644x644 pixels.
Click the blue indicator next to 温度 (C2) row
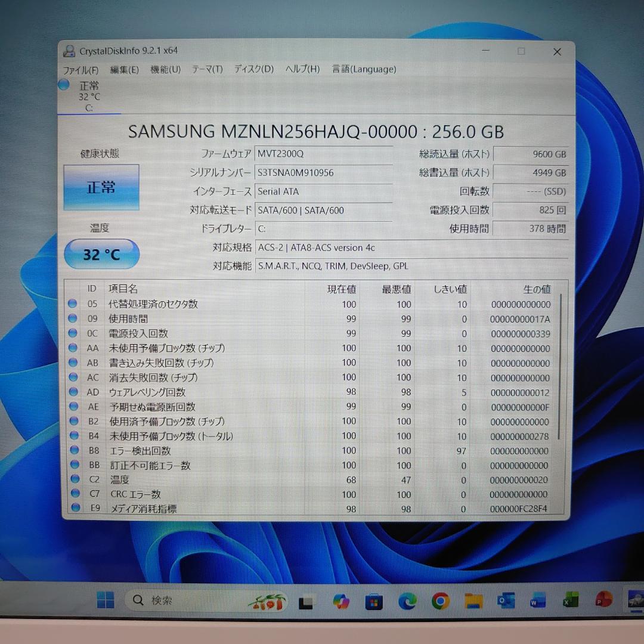(x=72, y=479)
